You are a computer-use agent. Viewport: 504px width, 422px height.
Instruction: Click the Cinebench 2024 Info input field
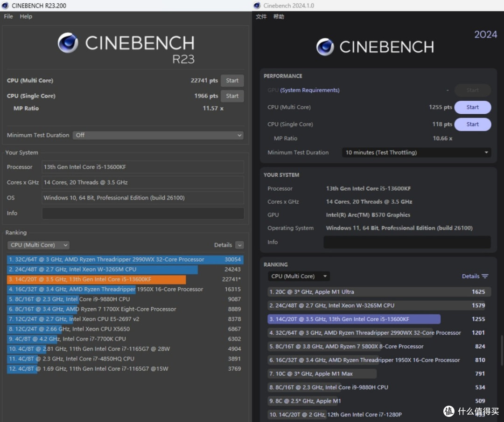(407, 242)
